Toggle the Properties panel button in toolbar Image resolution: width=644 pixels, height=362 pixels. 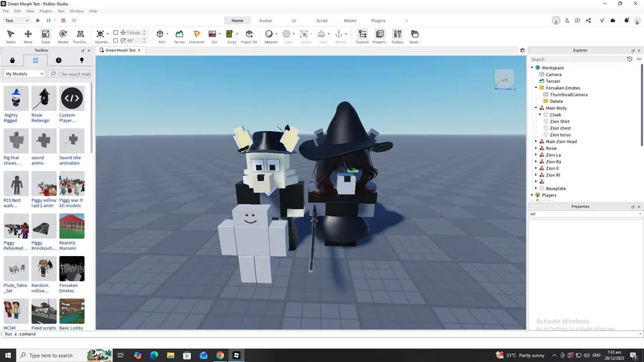click(380, 36)
